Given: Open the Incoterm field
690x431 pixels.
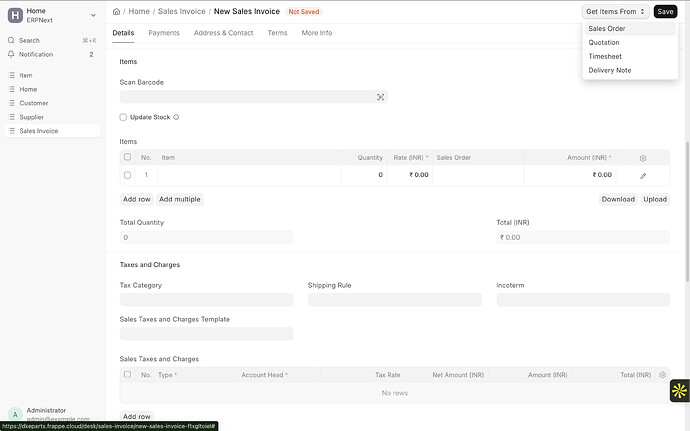Looking at the screenshot, I should point(583,300).
